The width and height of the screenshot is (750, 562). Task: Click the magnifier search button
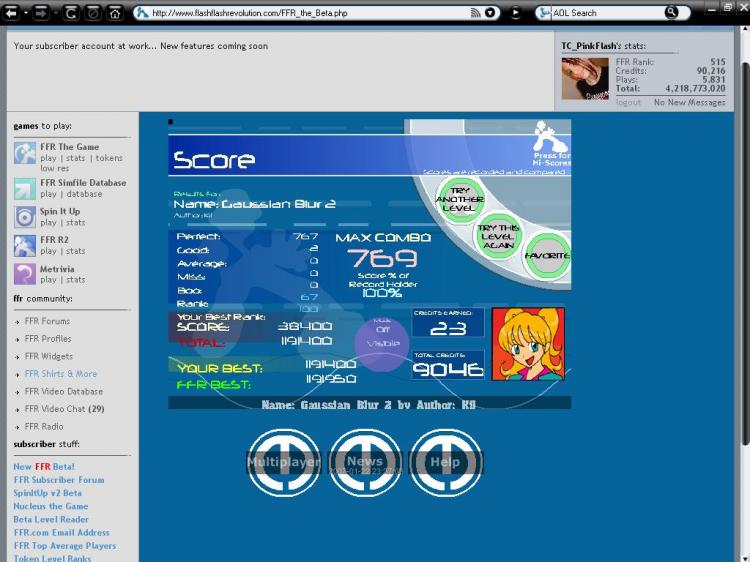[672, 12]
